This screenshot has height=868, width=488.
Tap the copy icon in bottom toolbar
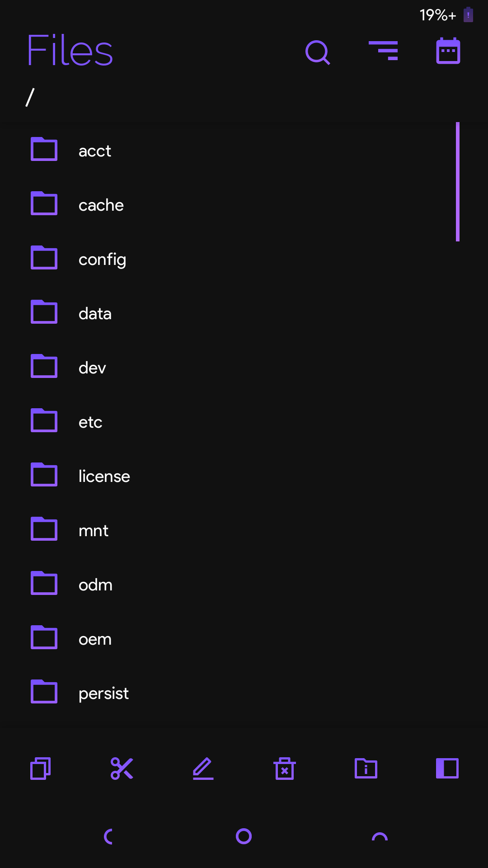pyautogui.click(x=41, y=769)
